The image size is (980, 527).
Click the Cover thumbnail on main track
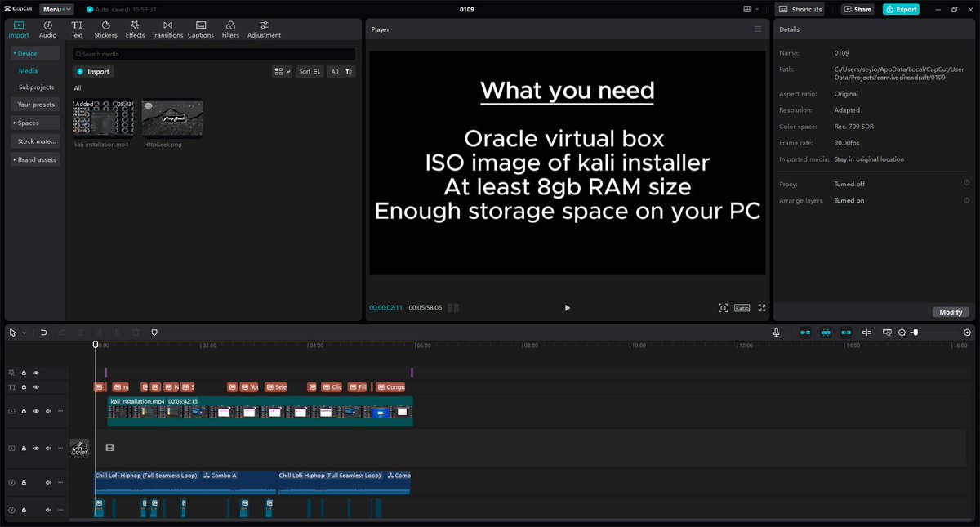point(80,449)
